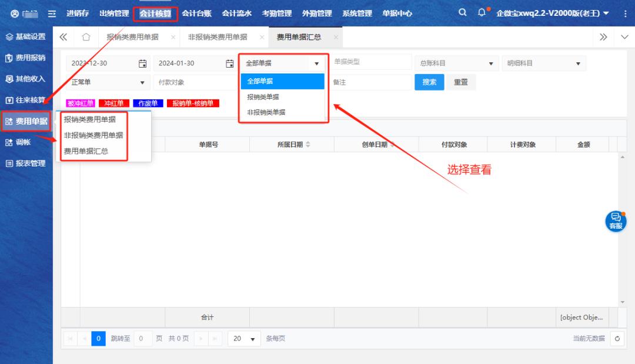Click the blue 作废单 color tag

tap(148, 103)
